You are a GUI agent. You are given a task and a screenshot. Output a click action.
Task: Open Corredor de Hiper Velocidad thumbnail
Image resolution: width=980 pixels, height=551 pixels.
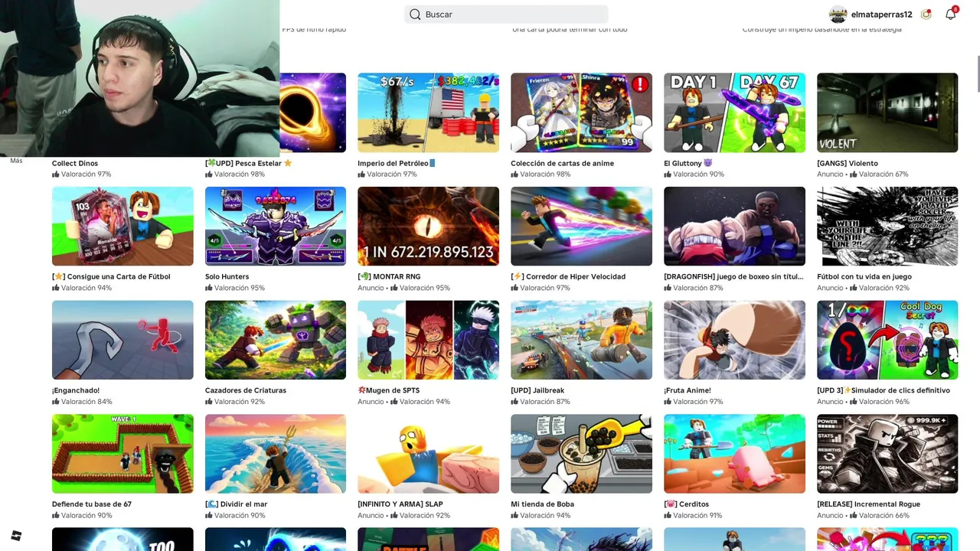[581, 227]
